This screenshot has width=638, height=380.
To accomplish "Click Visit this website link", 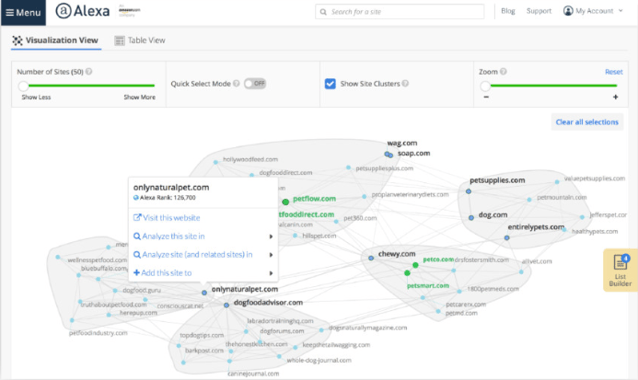I will point(167,218).
